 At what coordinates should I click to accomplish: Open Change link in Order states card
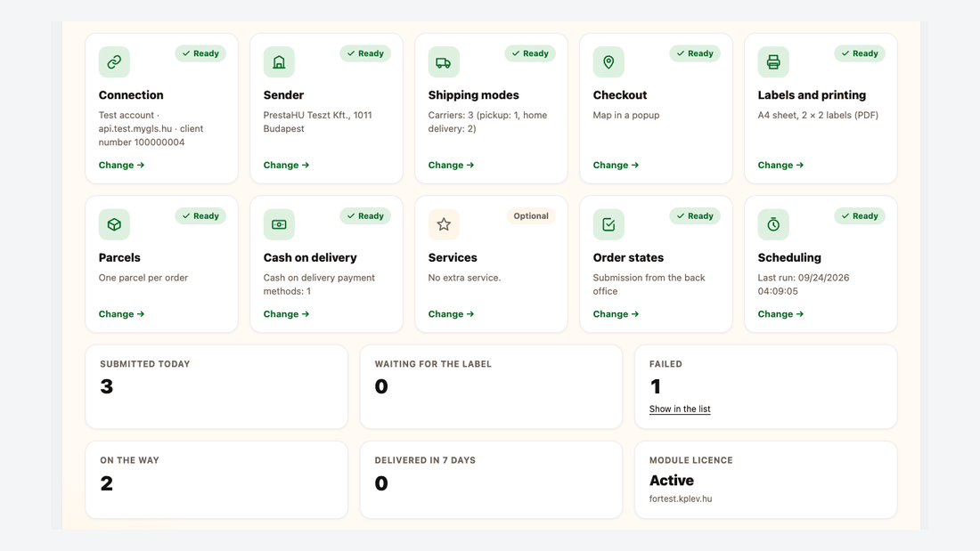click(616, 313)
